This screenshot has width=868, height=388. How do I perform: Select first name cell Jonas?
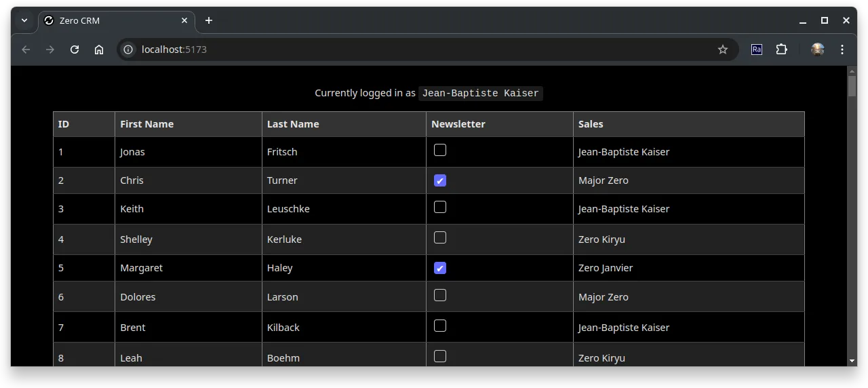pos(189,152)
